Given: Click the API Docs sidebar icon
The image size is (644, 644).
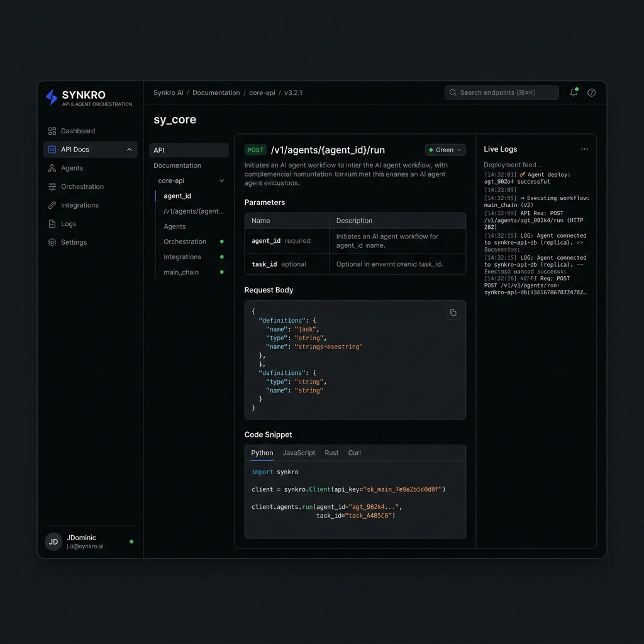Looking at the screenshot, I should pos(52,150).
